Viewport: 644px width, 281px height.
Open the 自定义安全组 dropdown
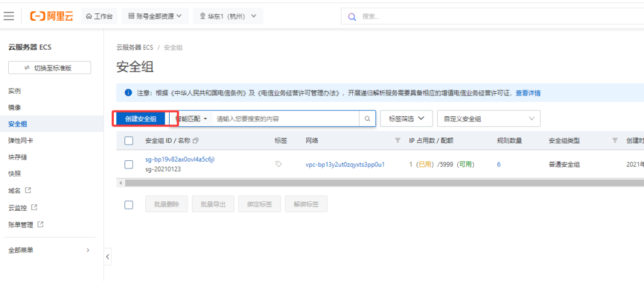[489, 119]
